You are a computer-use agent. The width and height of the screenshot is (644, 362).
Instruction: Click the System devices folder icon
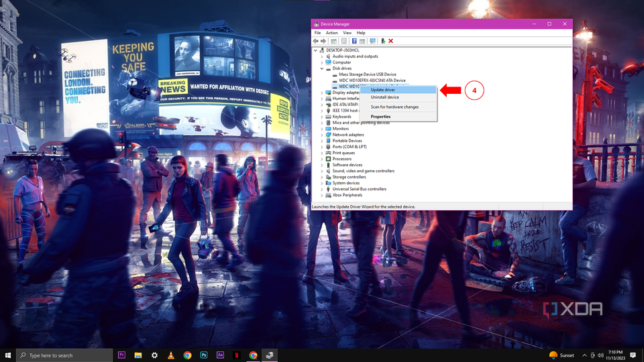tap(328, 183)
